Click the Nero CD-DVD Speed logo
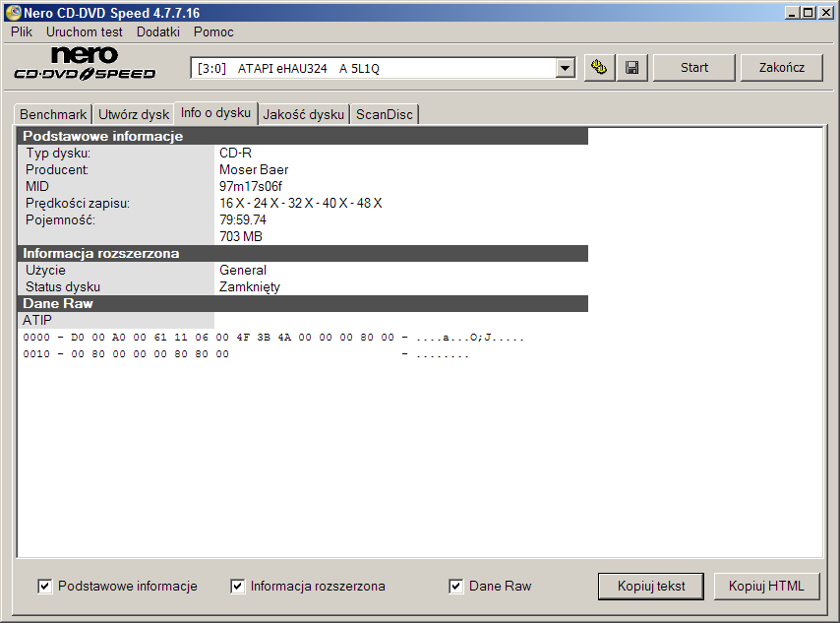Image resolution: width=840 pixels, height=623 pixels. [x=85, y=64]
